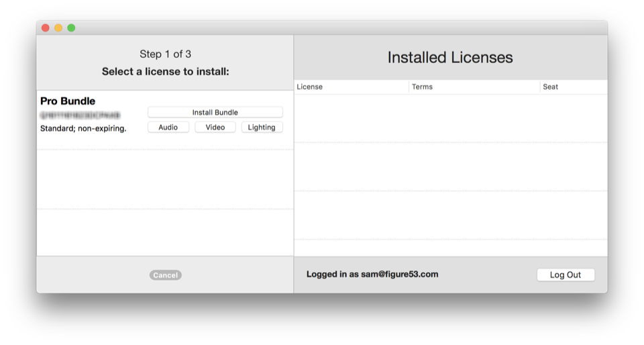Install the Lighting license
This screenshot has width=644, height=345.
pyautogui.click(x=262, y=127)
